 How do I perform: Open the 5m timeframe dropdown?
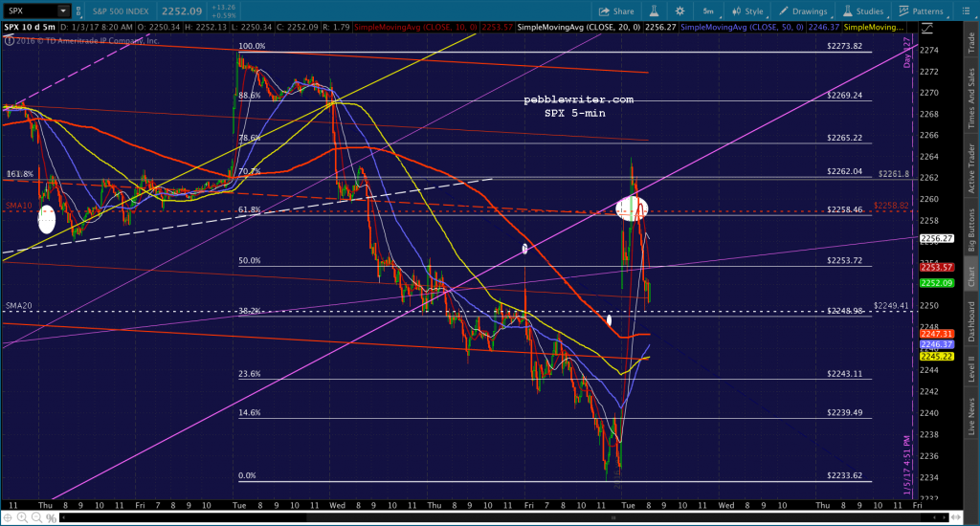709,11
